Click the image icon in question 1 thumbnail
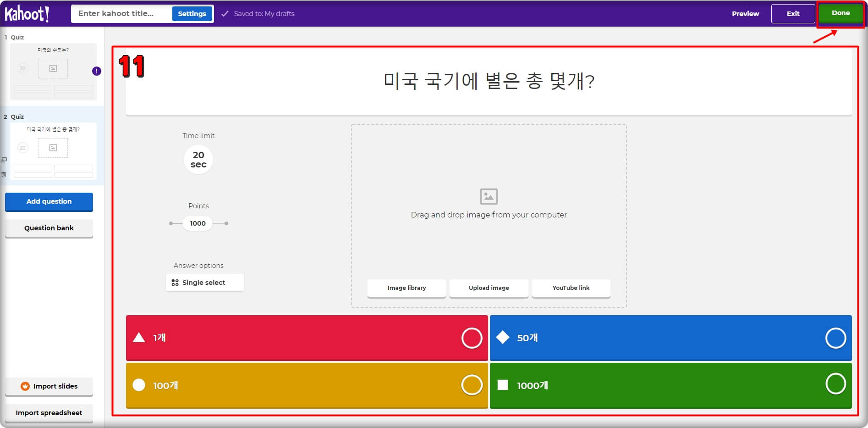This screenshot has width=868, height=428. pyautogui.click(x=53, y=68)
